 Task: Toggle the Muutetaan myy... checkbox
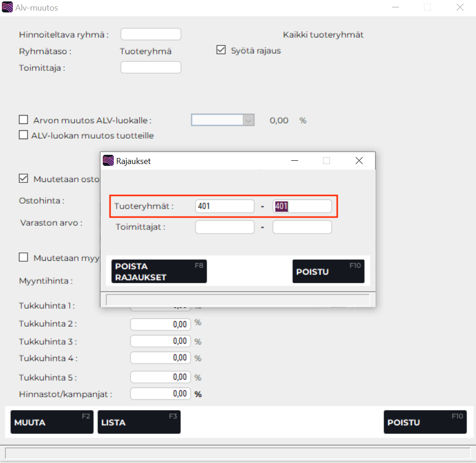[x=24, y=258]
